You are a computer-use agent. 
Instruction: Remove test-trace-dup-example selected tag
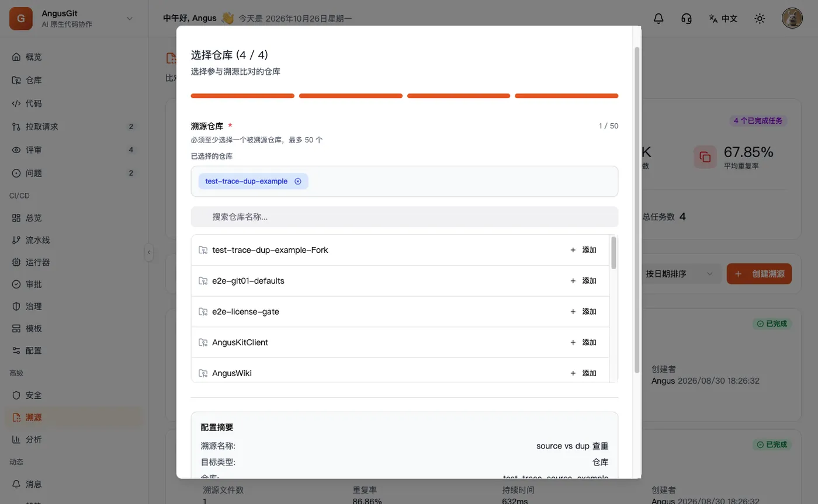coord(298,182)
